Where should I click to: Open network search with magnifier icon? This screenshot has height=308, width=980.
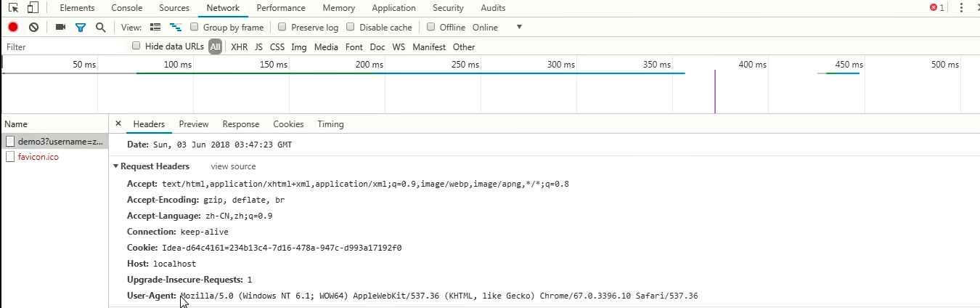pyautogui.click(x=101, y=27)
